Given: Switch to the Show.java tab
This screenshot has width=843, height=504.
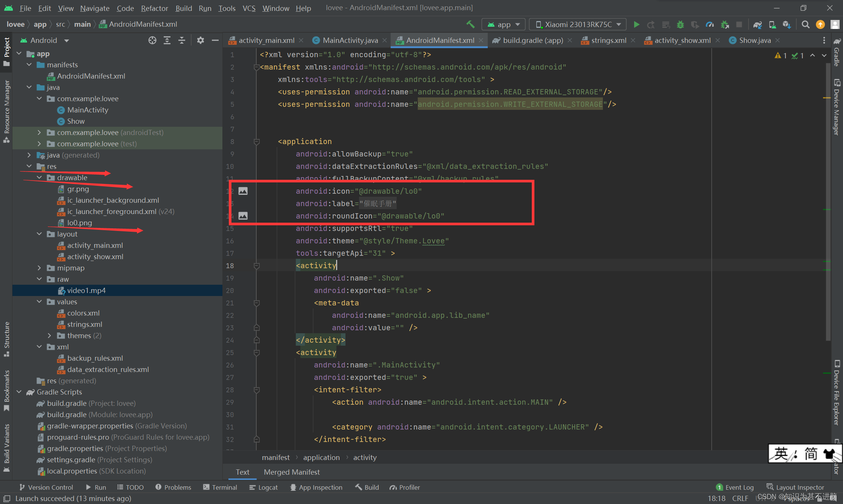Looking at the screenshot, I should click(x=754, y=40).
